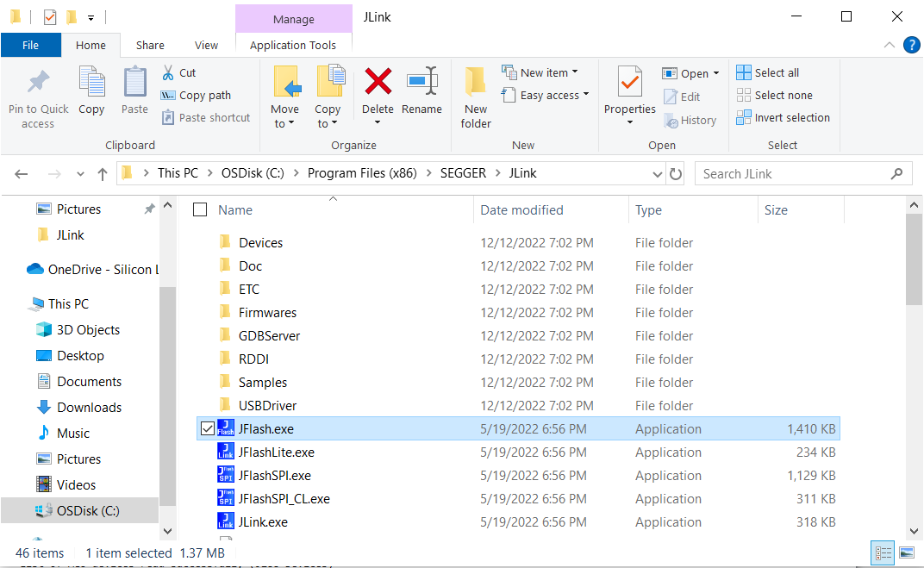
Task: Click OSDisk (C:) in the address path
Action: tap(253, 173)
